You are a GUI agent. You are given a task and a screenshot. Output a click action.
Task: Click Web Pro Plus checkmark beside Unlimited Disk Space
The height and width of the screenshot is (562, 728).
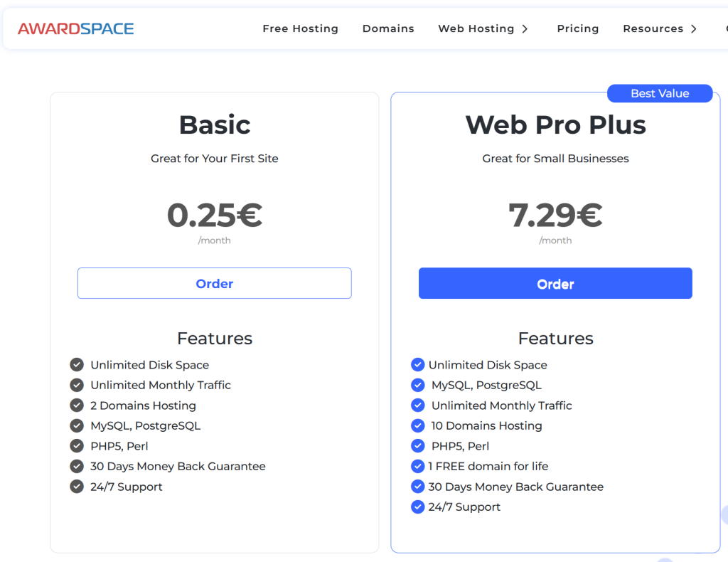click(x=418, y=365)
